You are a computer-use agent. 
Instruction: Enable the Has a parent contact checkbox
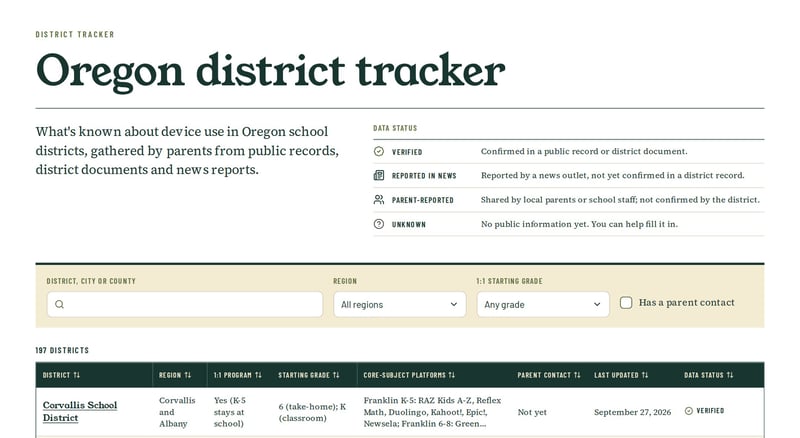(x=626, y=302)
